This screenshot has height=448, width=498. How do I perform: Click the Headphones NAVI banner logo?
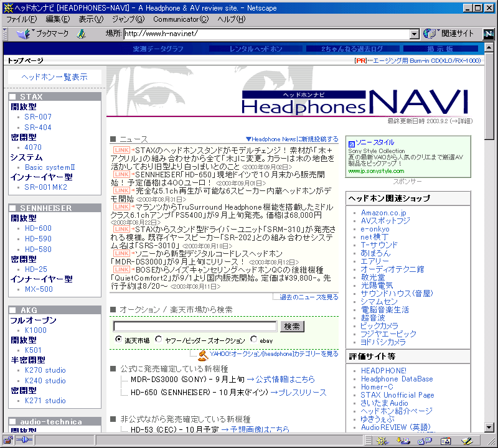(355, 102)
